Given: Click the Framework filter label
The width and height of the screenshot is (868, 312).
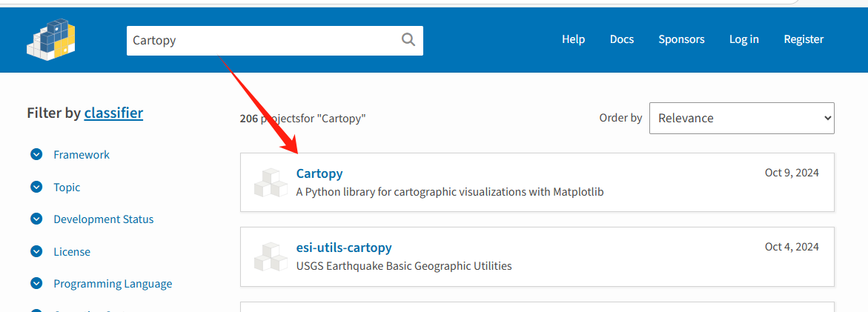Looking at the screenshot, I should point(82,155).
